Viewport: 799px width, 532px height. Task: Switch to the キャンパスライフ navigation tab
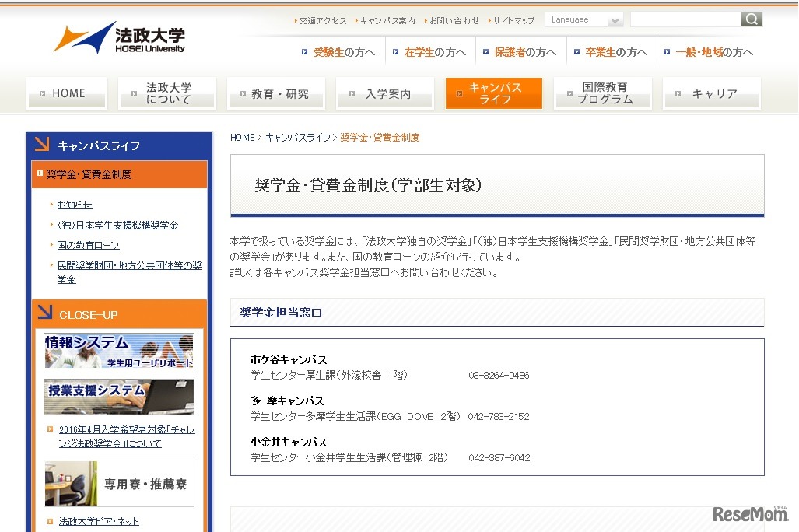point(493,93)
